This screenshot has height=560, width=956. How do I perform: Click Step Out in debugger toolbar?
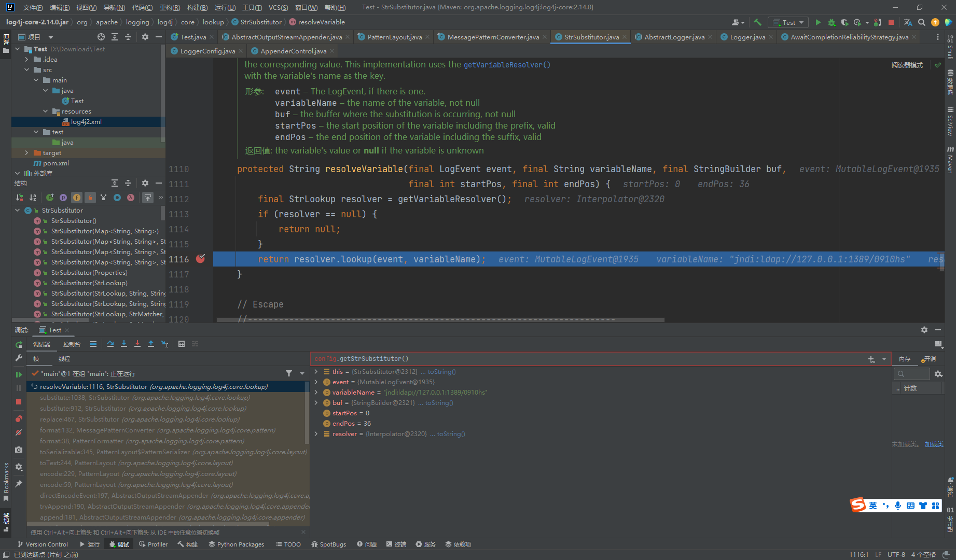pos(151,344)
